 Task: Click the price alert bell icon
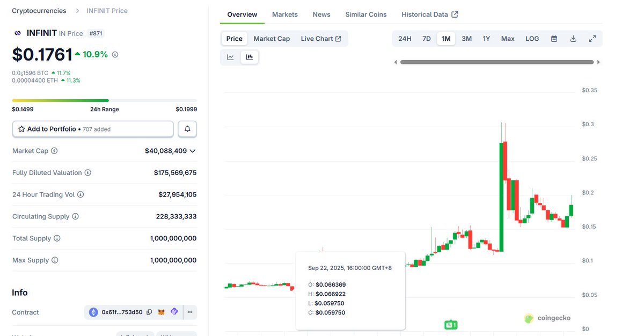187,129
